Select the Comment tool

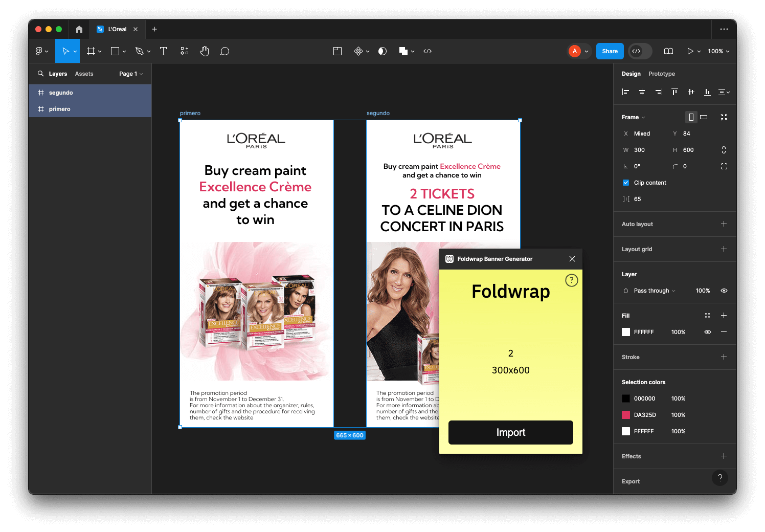pyautogui.click(x=224, y=51)
